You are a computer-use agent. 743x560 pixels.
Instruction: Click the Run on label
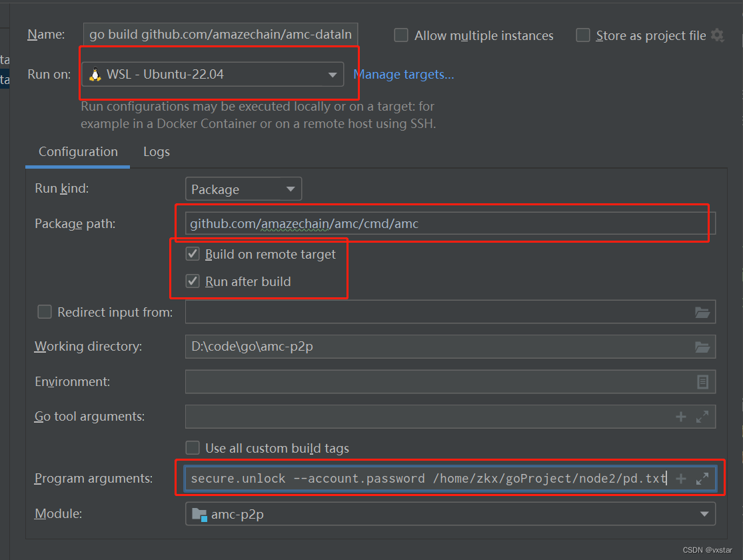click(49, 75)
